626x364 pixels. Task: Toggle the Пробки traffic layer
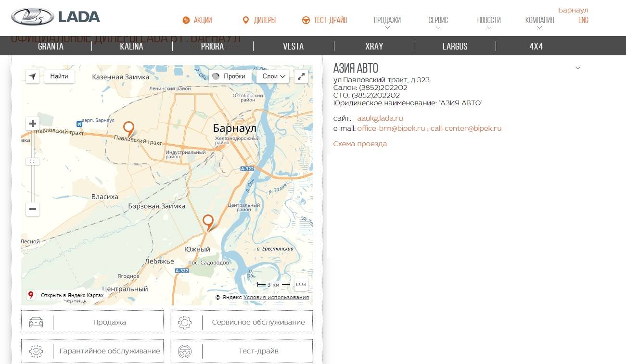click(230, 76)
